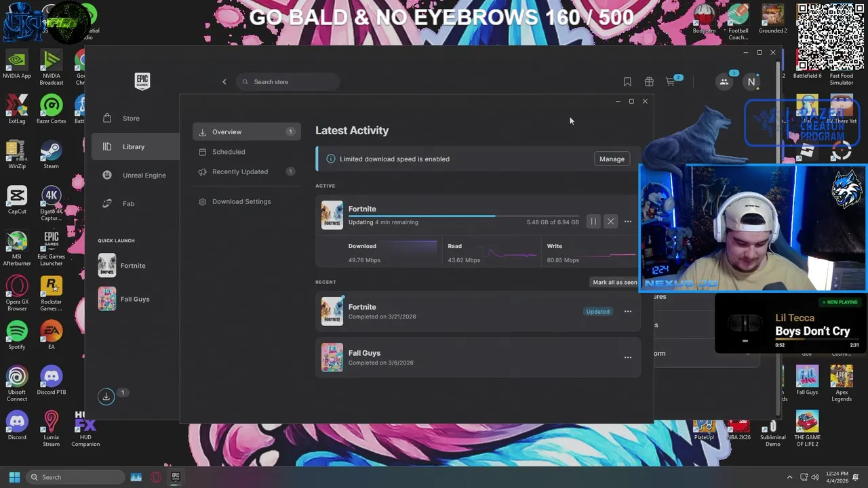
Task: Open options for Fortnite completed 3/21/2026
Action: pos(628,312)
